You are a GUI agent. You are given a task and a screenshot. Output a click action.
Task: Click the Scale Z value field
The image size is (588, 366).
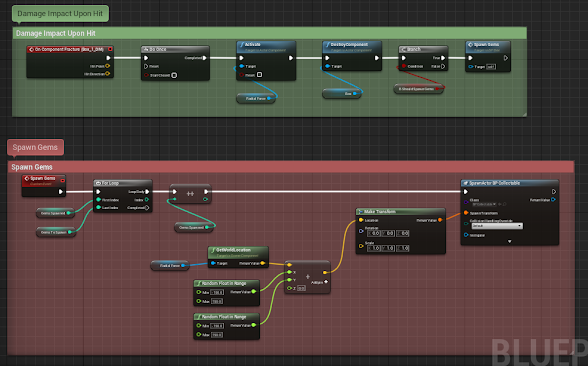point(402,248)
